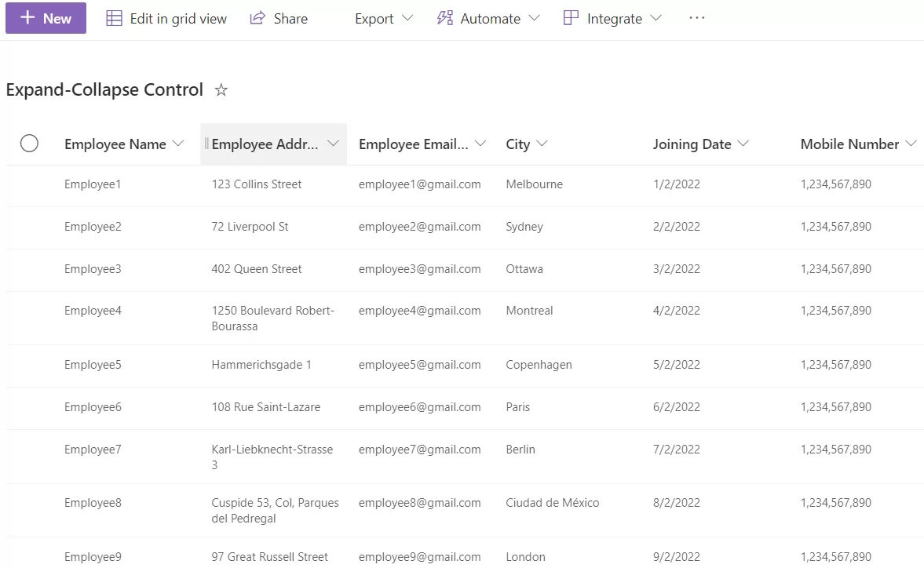
Task: Toggle the select all items circle
Action: point(29,143)
